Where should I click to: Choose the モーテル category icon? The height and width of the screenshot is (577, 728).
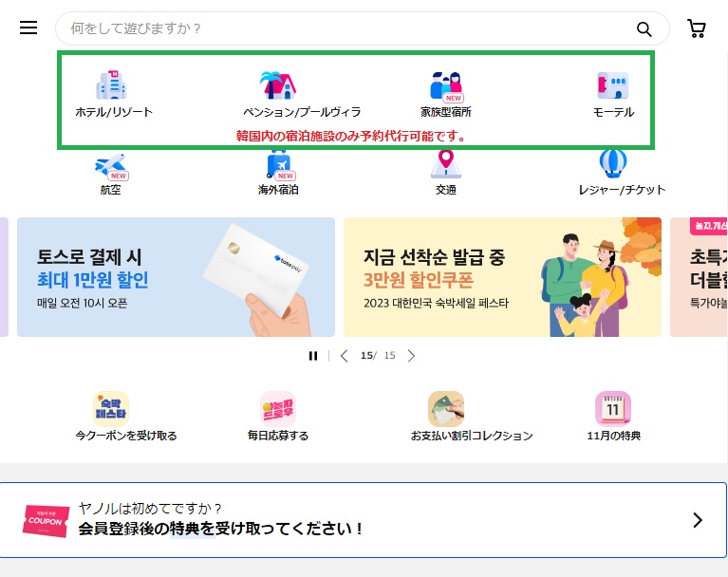pos(612,86)
